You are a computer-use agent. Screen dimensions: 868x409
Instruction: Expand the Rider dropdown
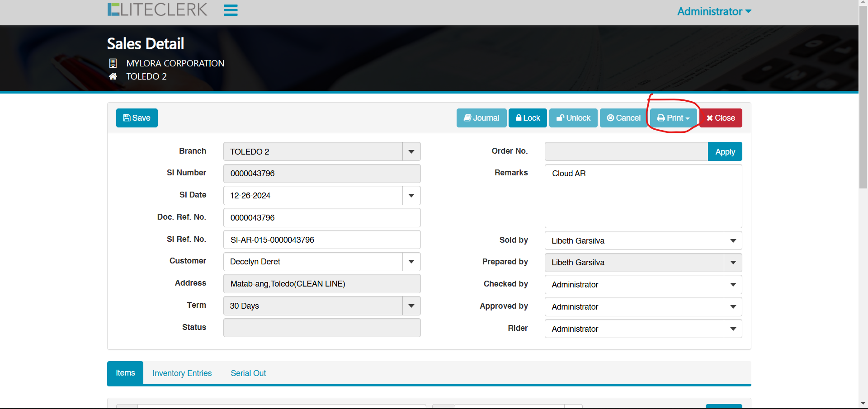[733, 329]
